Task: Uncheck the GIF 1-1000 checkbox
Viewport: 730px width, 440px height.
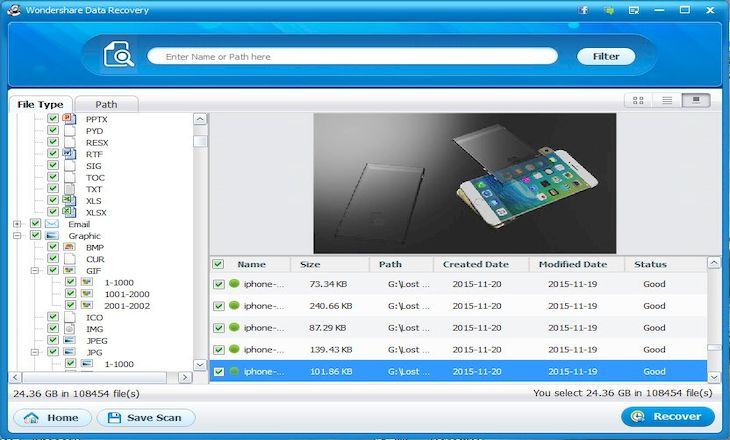Action: click(x=70, y=282)
